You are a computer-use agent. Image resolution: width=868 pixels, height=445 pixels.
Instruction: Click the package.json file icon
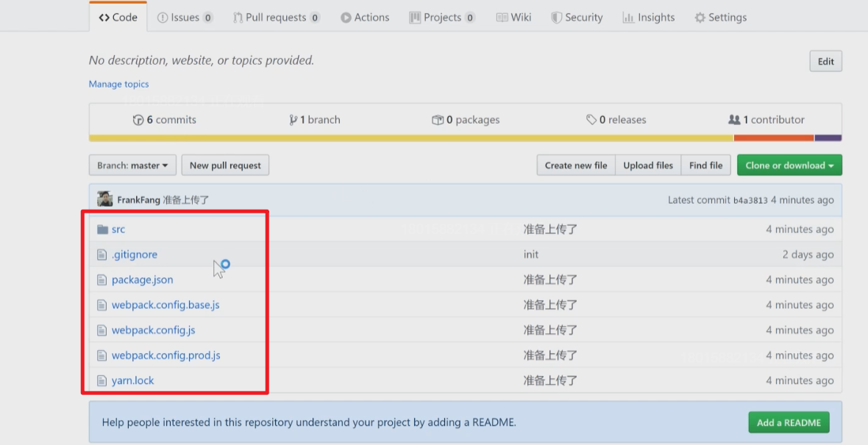point(102,280)
